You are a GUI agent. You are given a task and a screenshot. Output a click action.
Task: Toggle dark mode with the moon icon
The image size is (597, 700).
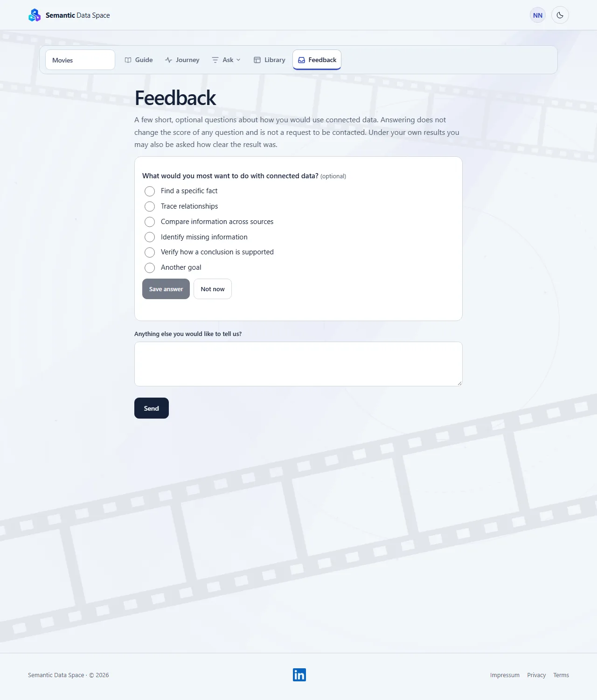560,15
